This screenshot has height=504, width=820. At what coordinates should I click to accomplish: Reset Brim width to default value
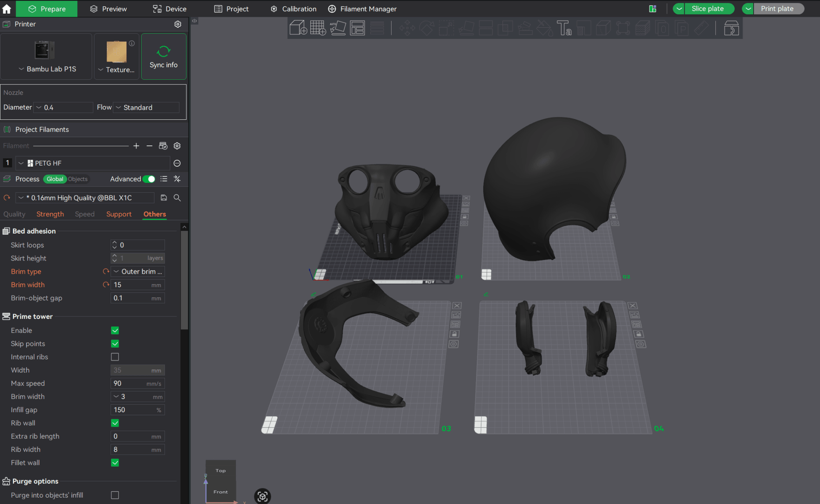coord(106,285)
